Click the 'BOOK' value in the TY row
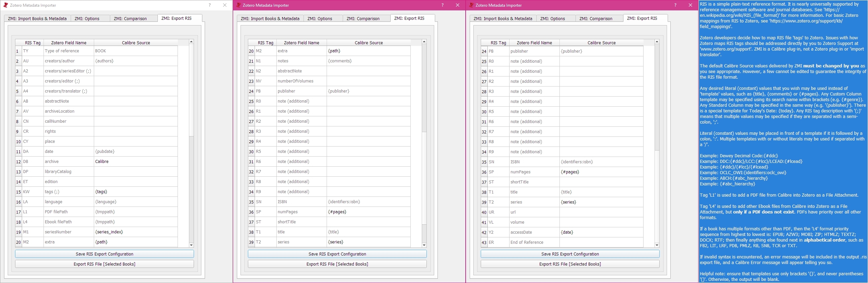This screenshot has width=868, height=283. [x=136, y=51]
